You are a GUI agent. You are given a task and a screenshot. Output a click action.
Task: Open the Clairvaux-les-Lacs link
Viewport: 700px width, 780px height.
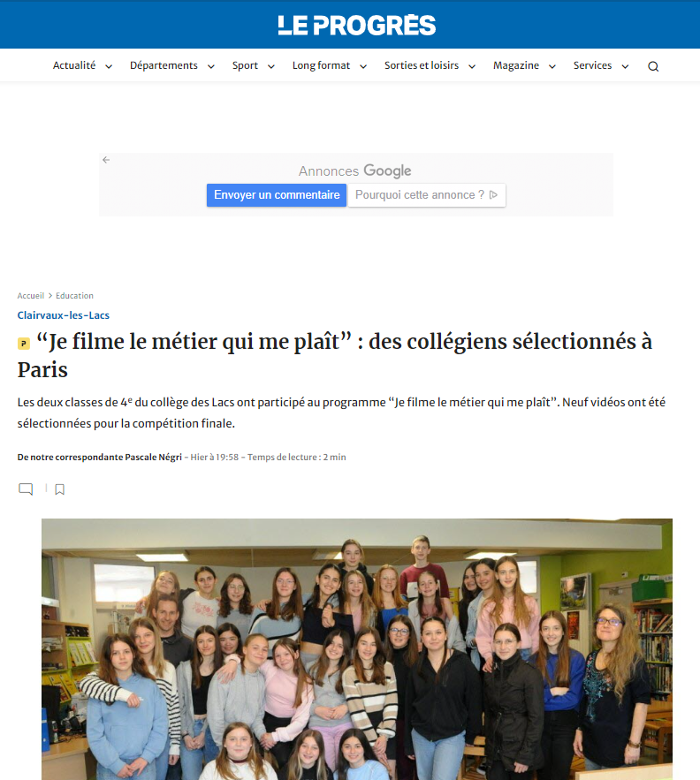[64, 315]
